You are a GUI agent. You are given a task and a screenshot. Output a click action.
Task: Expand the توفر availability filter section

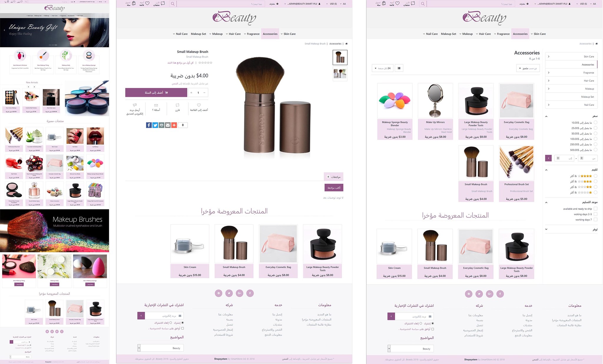pyautogui.click(x=571, y=229)
